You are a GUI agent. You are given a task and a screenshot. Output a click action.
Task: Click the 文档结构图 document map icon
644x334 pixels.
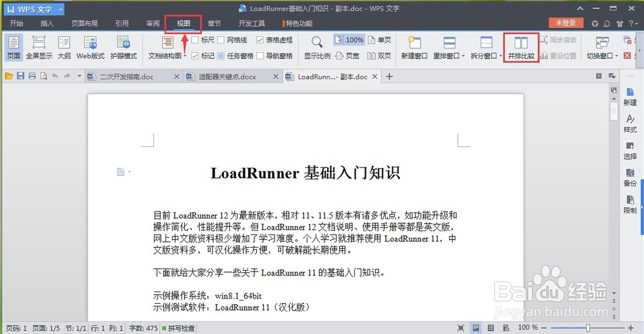(167, 43)
